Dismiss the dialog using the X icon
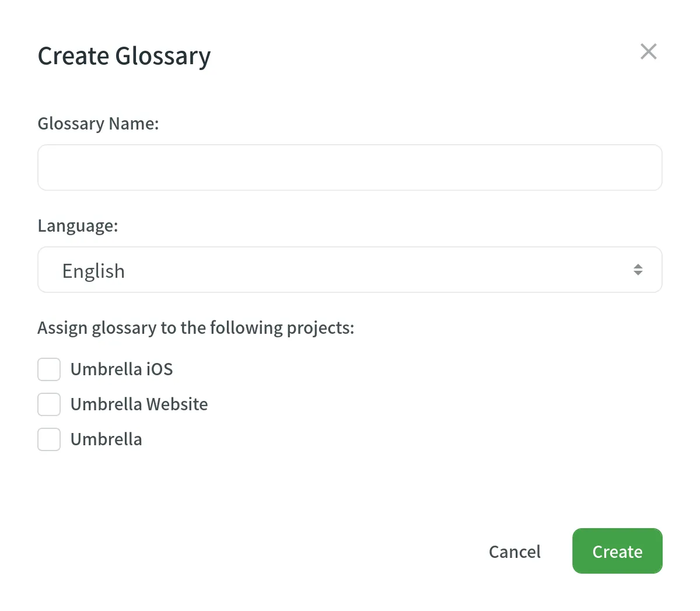700x611 pixels. pos(649,51)
